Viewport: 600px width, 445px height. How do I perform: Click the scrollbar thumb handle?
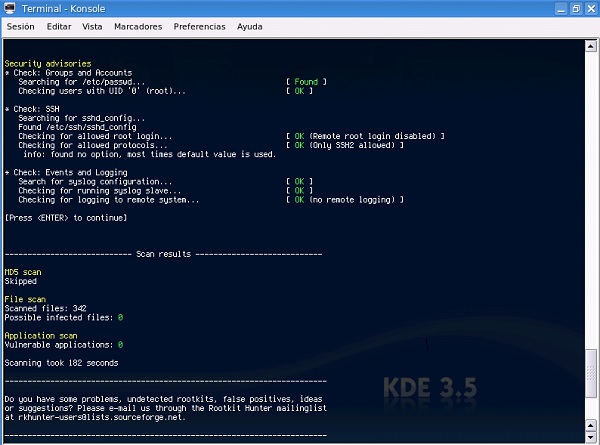pos(591,373)
